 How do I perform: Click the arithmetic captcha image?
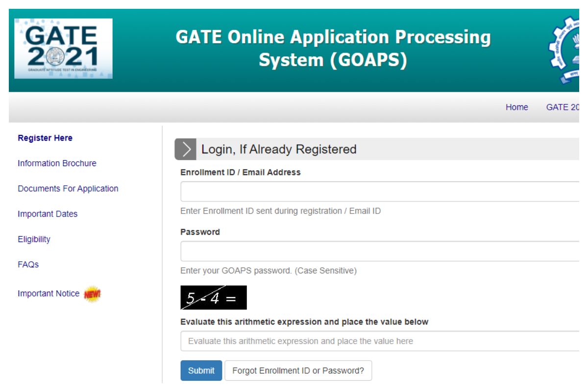pyautogui.click(x=213, y=297)
